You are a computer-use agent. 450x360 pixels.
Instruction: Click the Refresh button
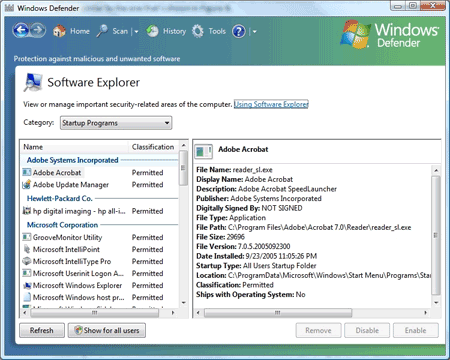point(42,330)
